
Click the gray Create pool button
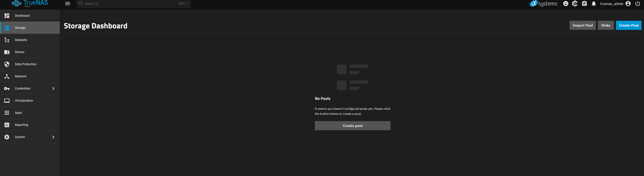pyautogui.click(x=352, y=126)
